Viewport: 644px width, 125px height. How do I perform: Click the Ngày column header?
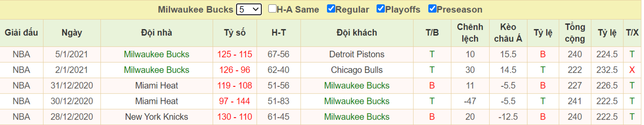point(72,33)
